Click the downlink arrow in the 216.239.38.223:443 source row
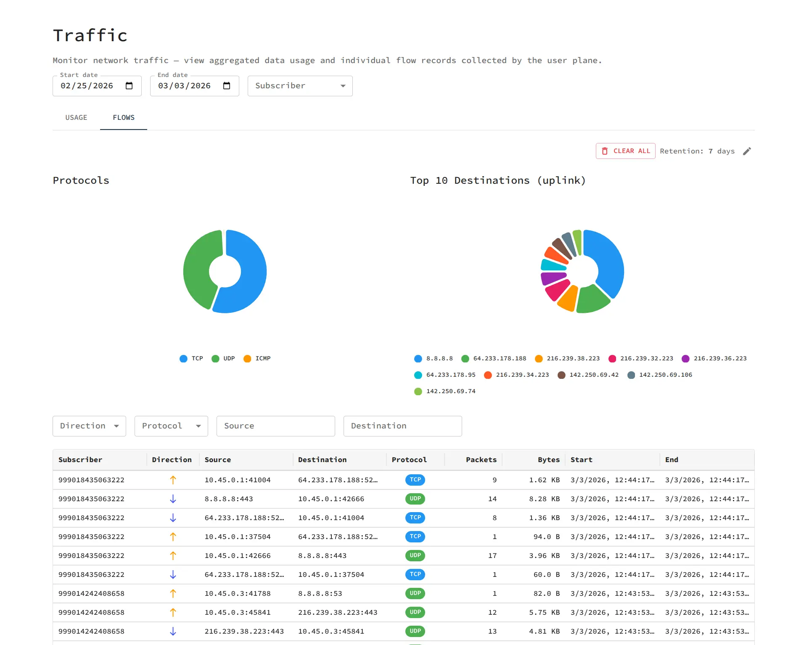This screenshot has width=812, height=645. pyautogui.click(x=173, y=631)
